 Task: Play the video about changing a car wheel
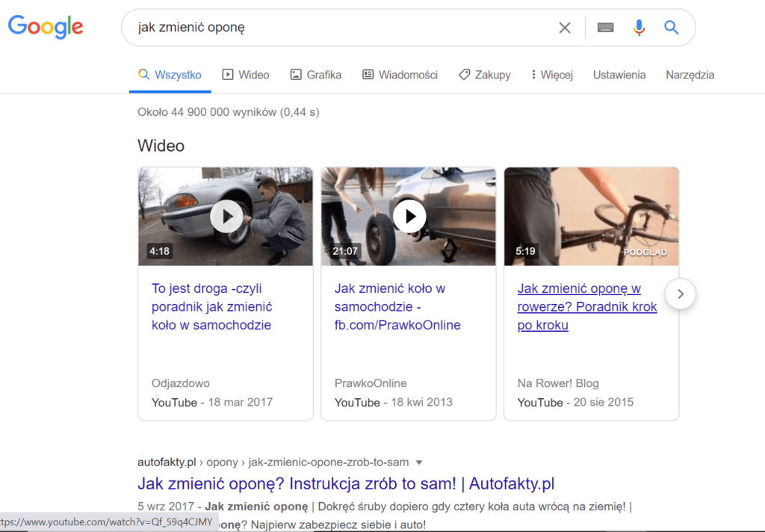pos(225,216)
